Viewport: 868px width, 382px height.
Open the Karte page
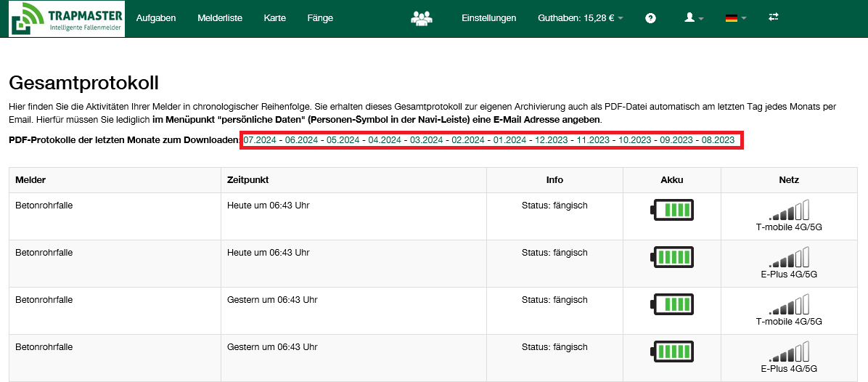(275, 18)
